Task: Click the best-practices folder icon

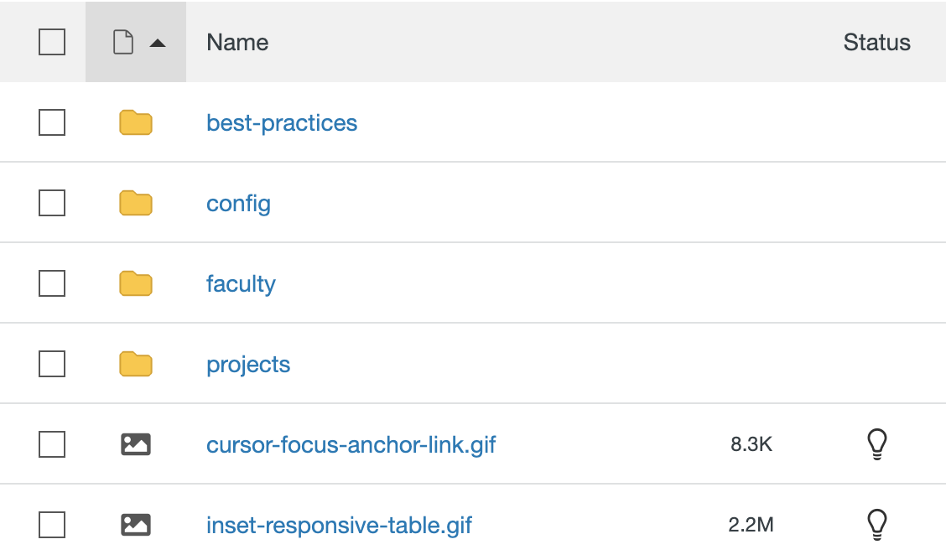Action: pos(136,123)
